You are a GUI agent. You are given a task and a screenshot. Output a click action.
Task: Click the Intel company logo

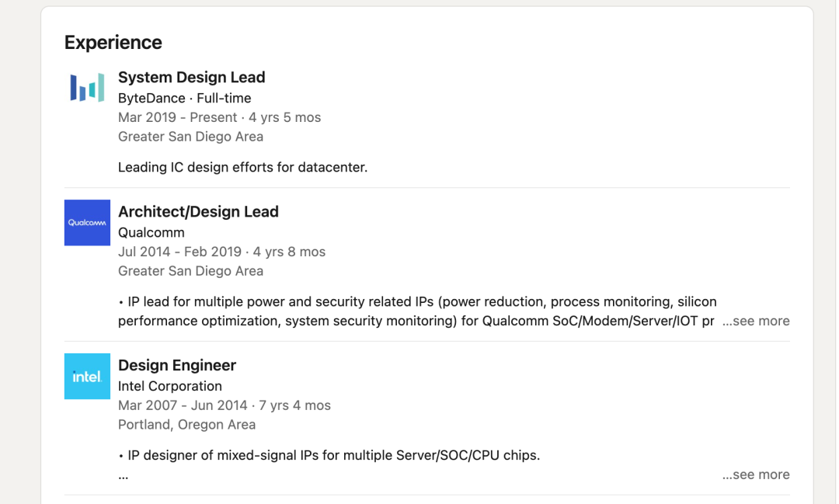click(87, 377)
